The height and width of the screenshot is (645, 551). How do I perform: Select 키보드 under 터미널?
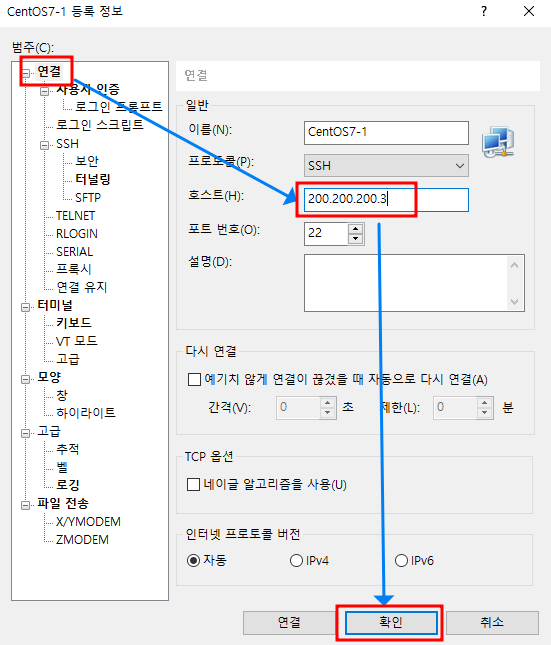[x=74, y=323]
